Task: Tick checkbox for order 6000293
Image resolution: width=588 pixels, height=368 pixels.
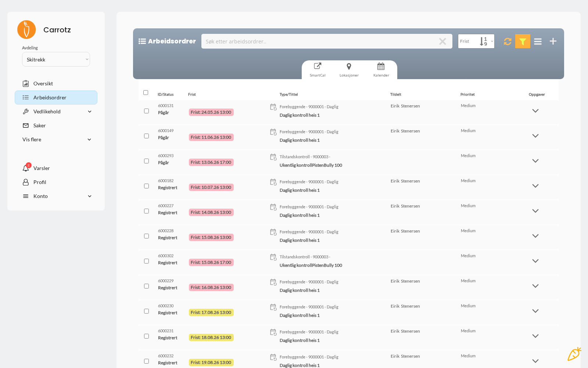Action: [146, 161]
